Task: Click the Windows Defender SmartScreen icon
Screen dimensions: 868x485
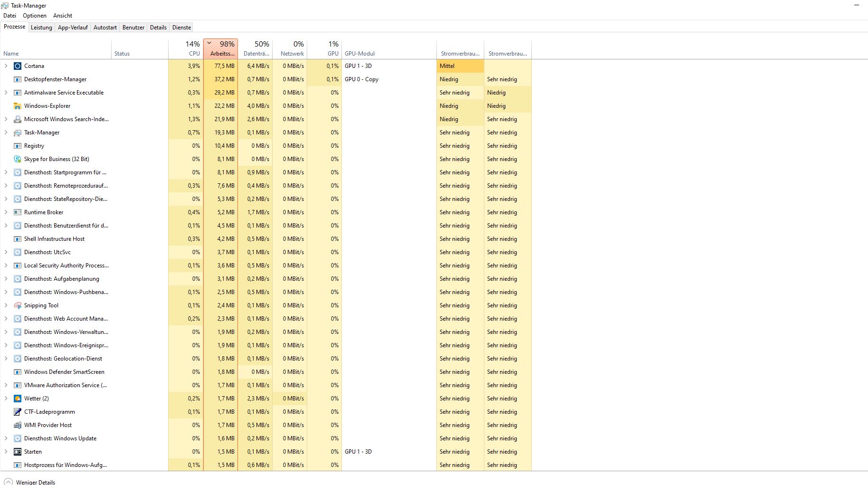Action: [x=18, y=372]
